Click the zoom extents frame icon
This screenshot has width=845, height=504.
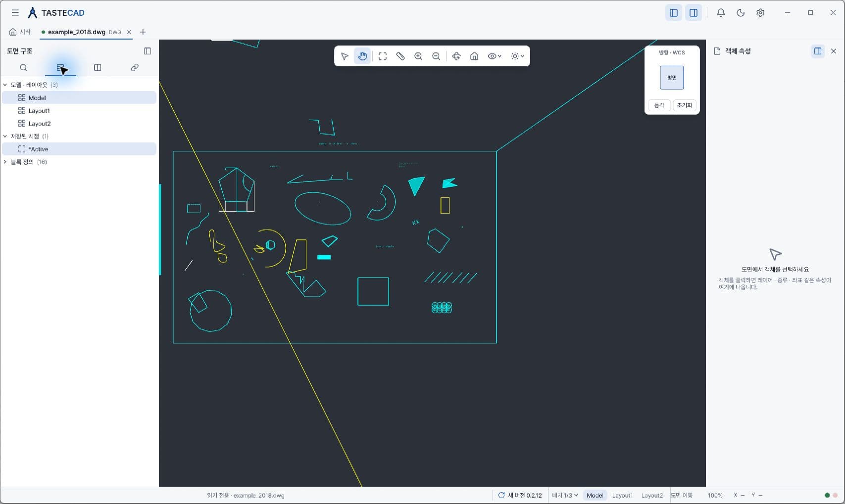pos(383,56)
